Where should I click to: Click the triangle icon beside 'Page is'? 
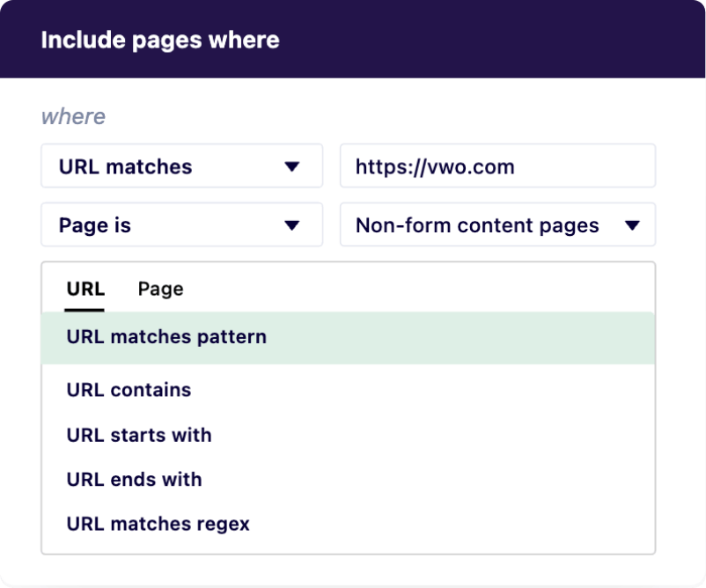coord(292,225)
